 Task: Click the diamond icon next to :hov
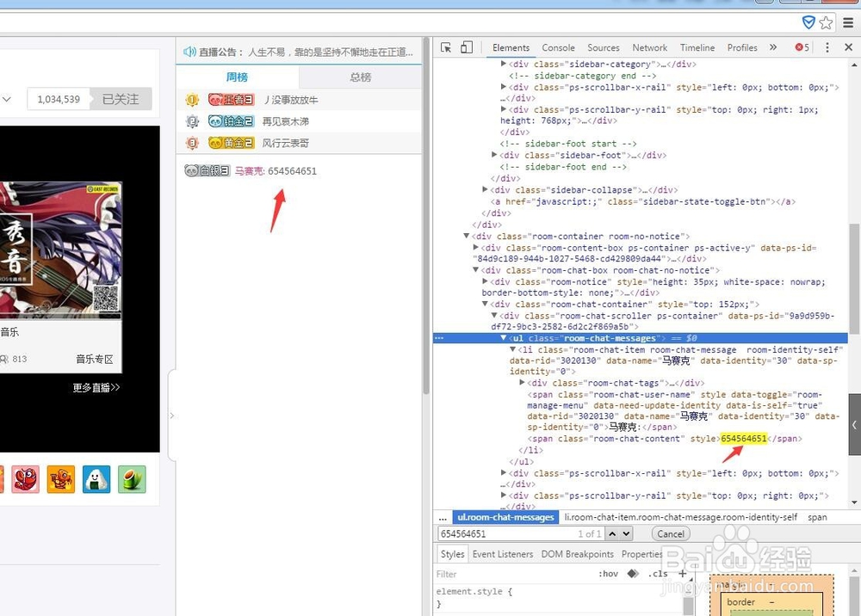[633, 573]
